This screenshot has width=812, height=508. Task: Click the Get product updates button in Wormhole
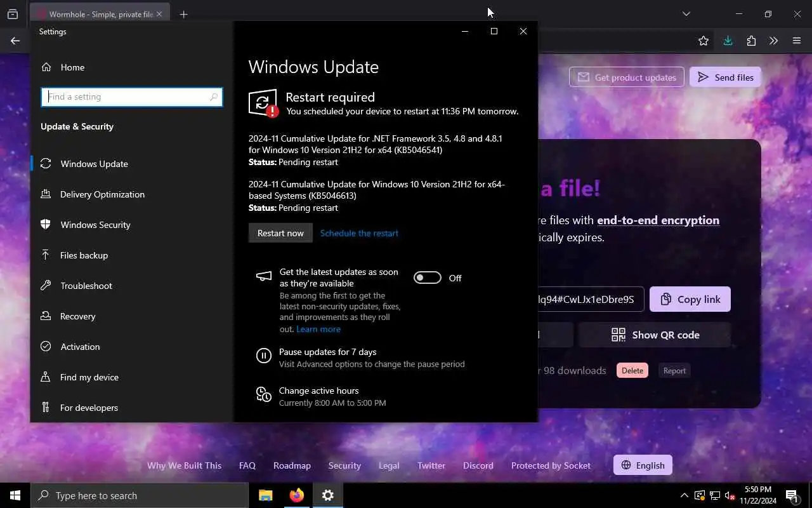tap(627, 77)
